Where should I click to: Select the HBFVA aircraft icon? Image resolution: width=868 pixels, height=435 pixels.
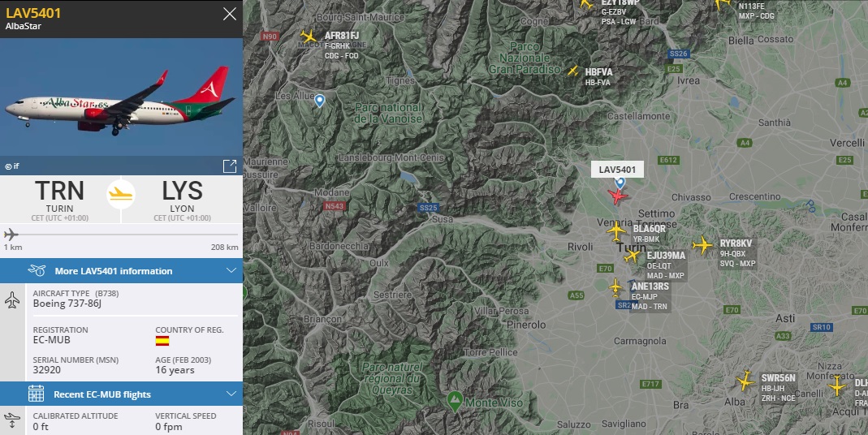point(573,71)
